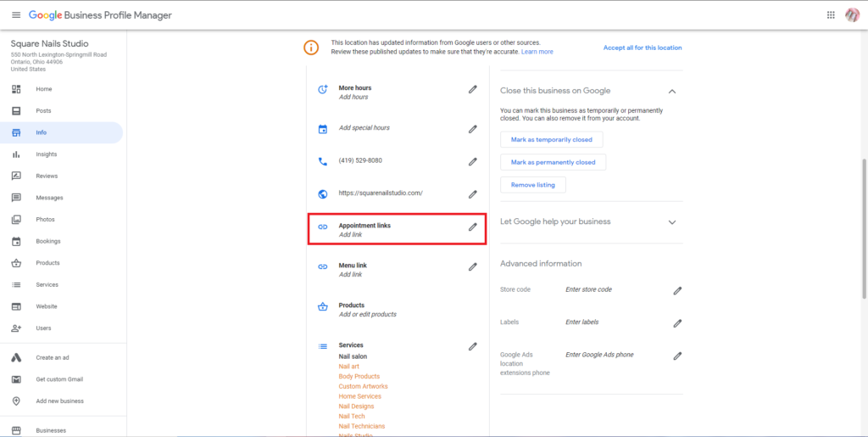Click Mark as permanently closed button
Screen dimensions: 868x437
tap(553, 162)
